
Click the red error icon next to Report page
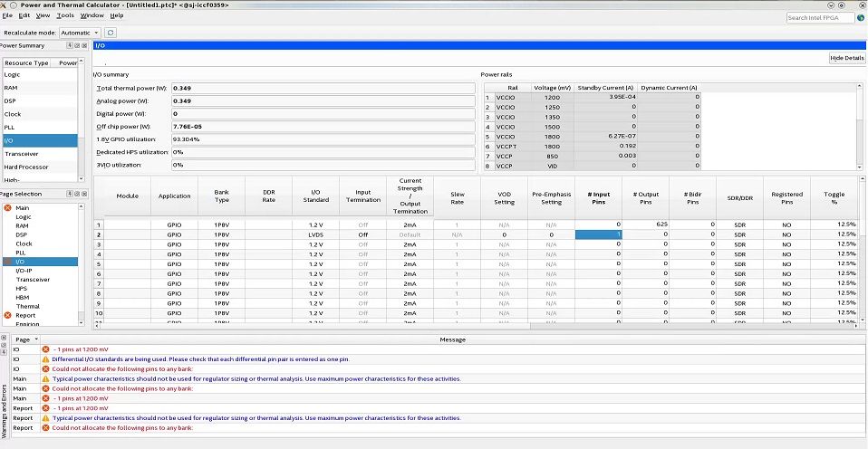click(x=8, y=315)
